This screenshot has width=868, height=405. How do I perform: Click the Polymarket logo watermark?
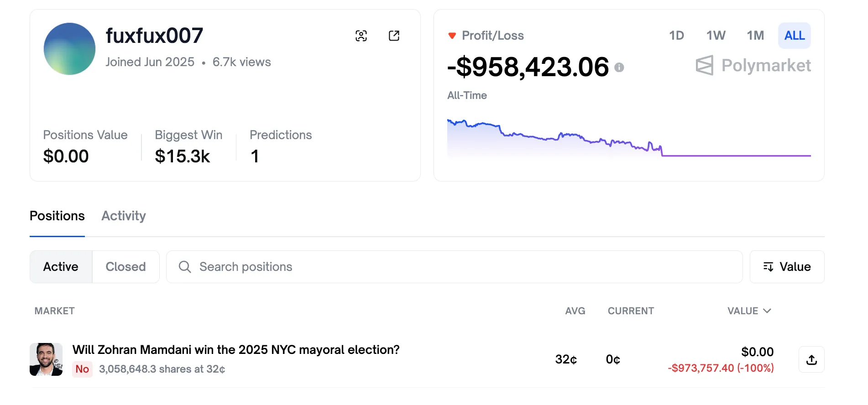pyautogui.click(x=753, y=66)
